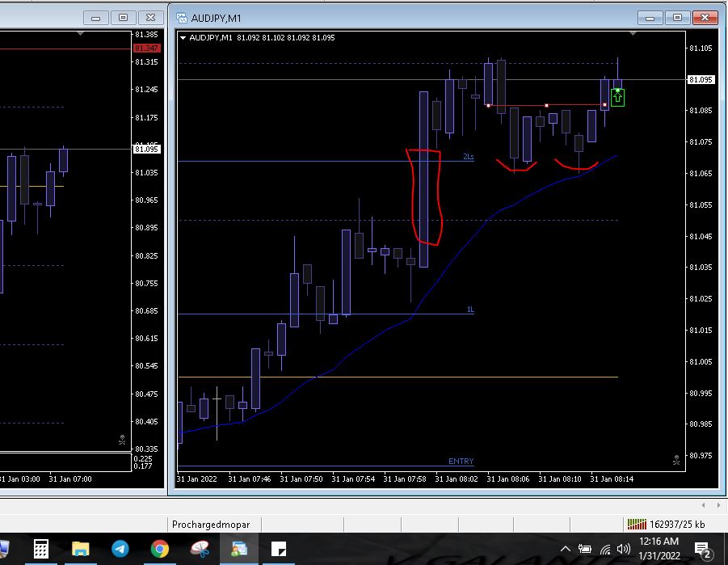Image resolution: width=728 pixels, height=565 pixels.
Task: Open File Explorer from the taskbar
Action: pos(80,549)
